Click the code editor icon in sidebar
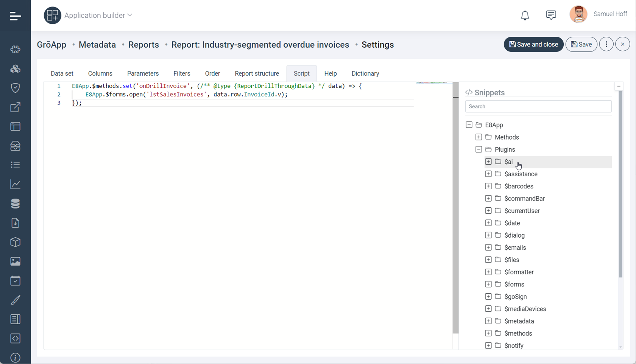The image size is (636, 364). pyautogui.click(x=15, y=339)
